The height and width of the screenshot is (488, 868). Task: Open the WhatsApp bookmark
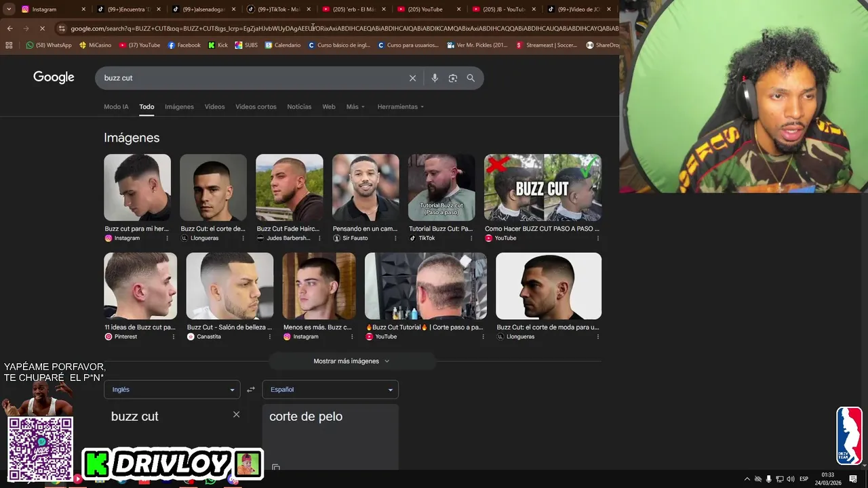coord(48,45)
